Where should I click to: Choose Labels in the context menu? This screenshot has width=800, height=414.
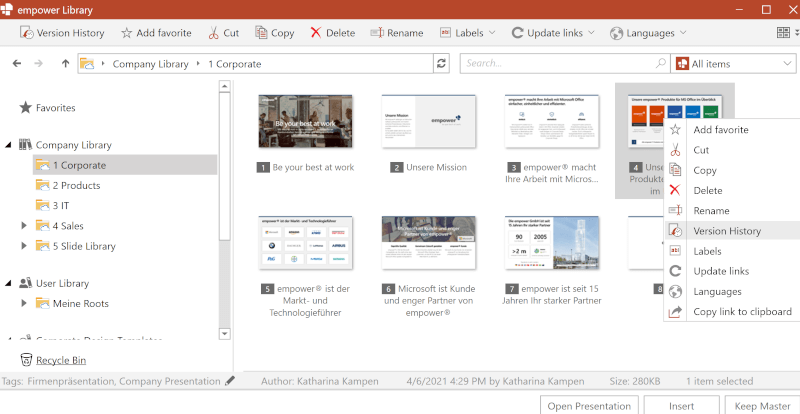coord(732,251)
